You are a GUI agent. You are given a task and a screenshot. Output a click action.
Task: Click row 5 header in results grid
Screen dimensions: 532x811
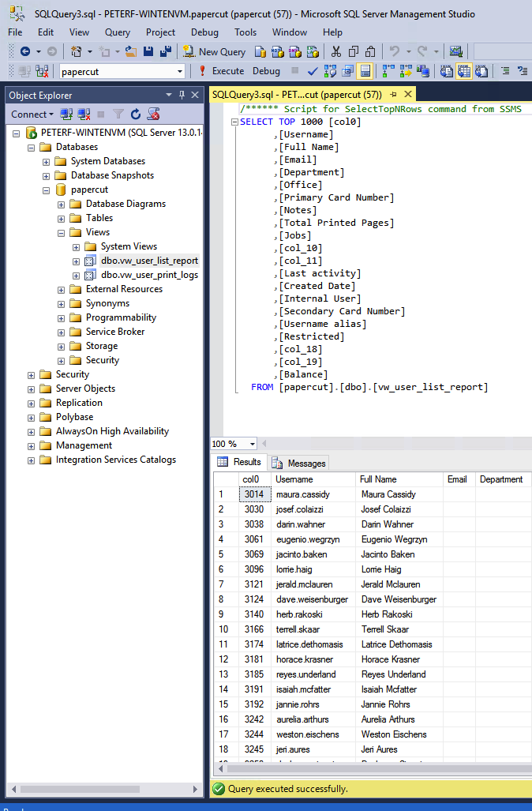click(226, 554)
